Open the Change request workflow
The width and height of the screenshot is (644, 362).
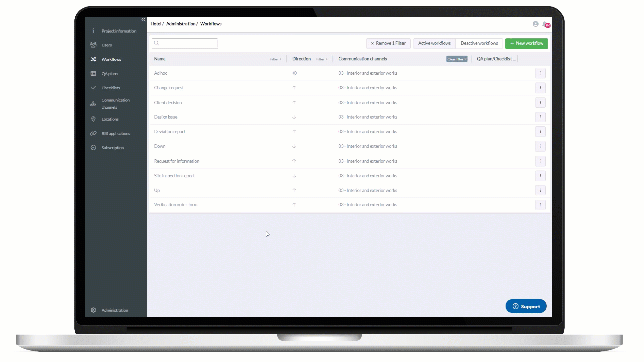pos(169,88)
